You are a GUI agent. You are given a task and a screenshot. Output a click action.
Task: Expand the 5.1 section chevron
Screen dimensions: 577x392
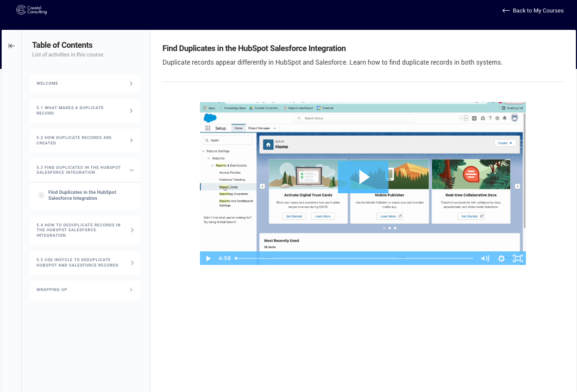(131, 111)
